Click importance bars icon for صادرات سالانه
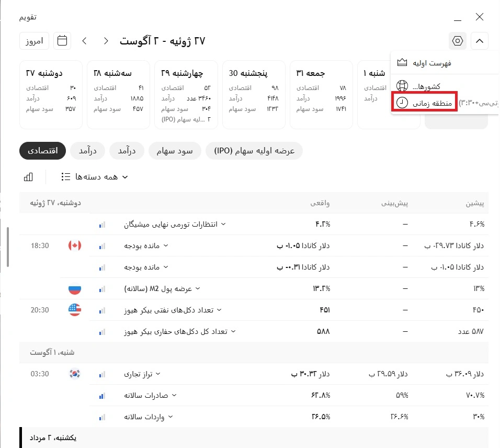Screen dimensions: 500x448 102,396
